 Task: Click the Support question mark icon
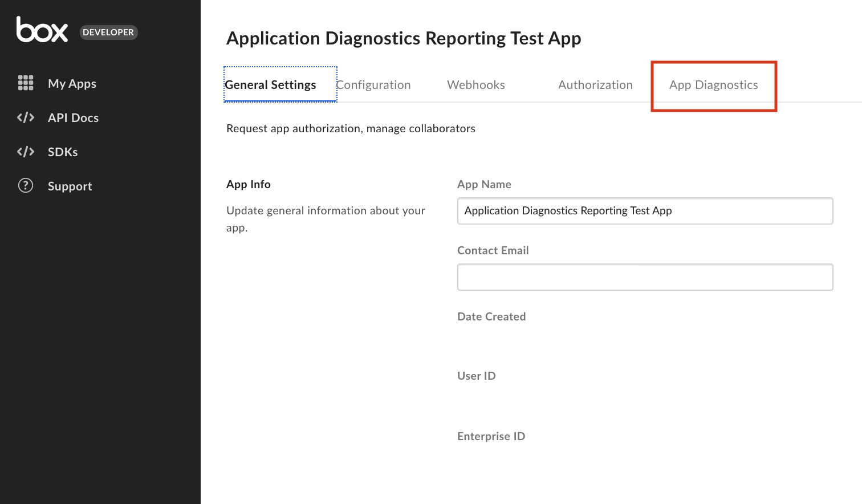[x=26, y=186]
